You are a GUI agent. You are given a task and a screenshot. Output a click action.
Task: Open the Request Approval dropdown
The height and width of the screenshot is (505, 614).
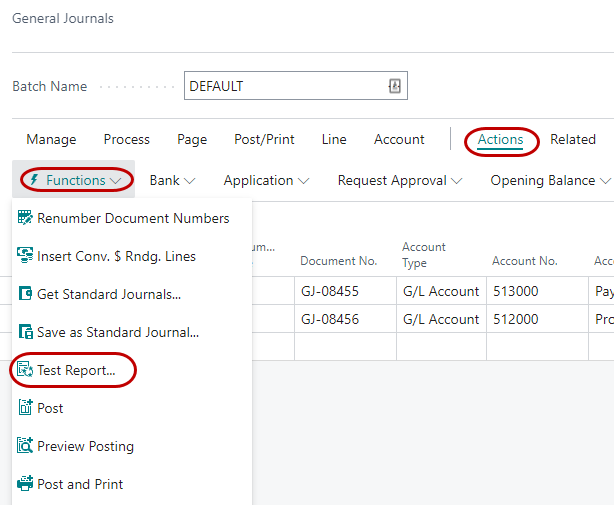coord(400,180)
